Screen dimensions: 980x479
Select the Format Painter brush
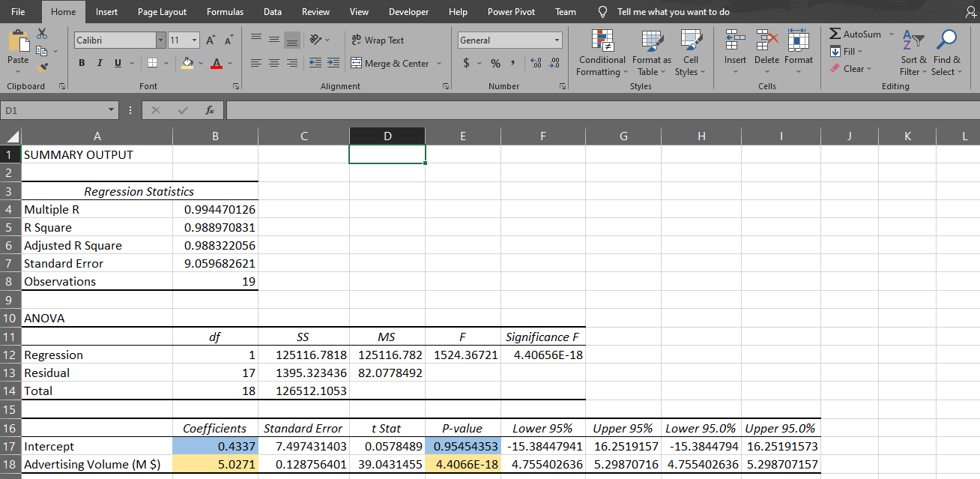coord(42,67)
